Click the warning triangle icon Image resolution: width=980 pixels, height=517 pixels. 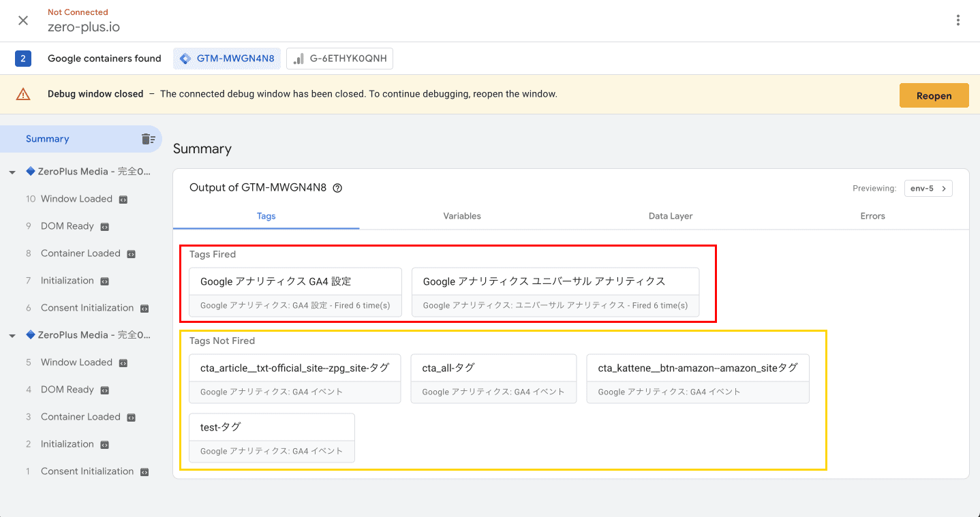click(23, 94)
